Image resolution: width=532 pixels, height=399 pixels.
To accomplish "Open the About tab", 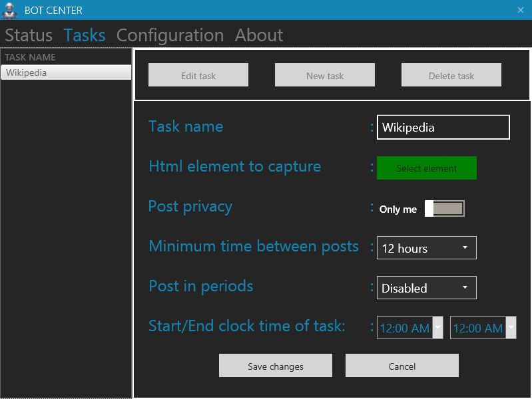I will click(x=258, y=35).
